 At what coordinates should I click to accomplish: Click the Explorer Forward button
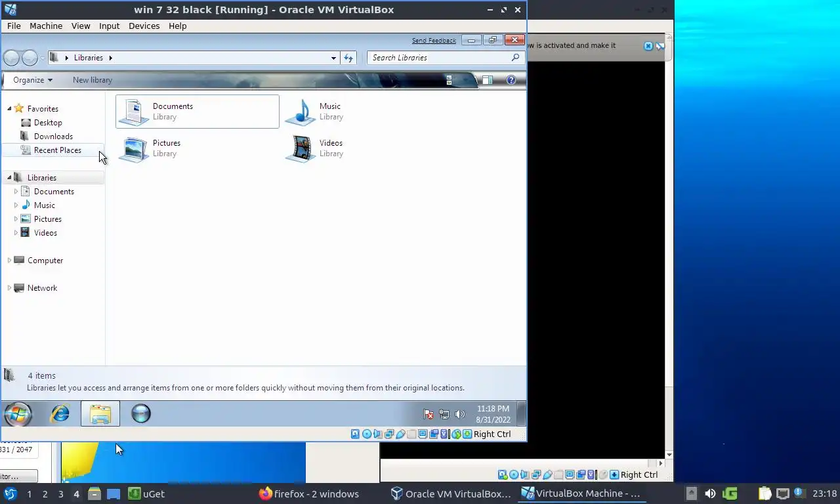click(30, 58)
